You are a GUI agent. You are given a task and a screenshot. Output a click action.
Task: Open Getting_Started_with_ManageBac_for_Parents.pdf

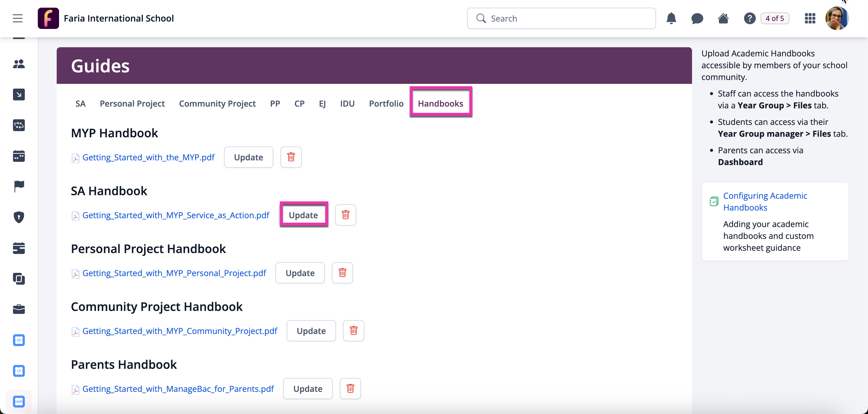pyautogui.click(x=178, y=389)
